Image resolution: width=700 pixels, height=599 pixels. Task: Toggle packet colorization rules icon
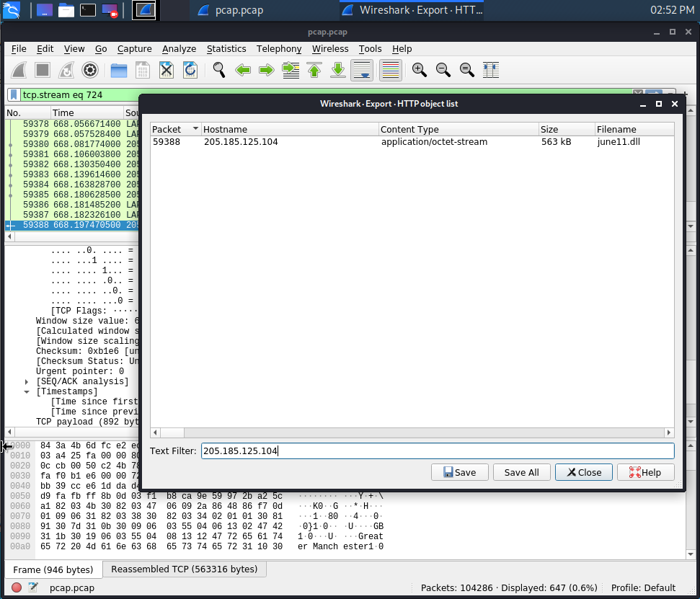click(391, 70)
